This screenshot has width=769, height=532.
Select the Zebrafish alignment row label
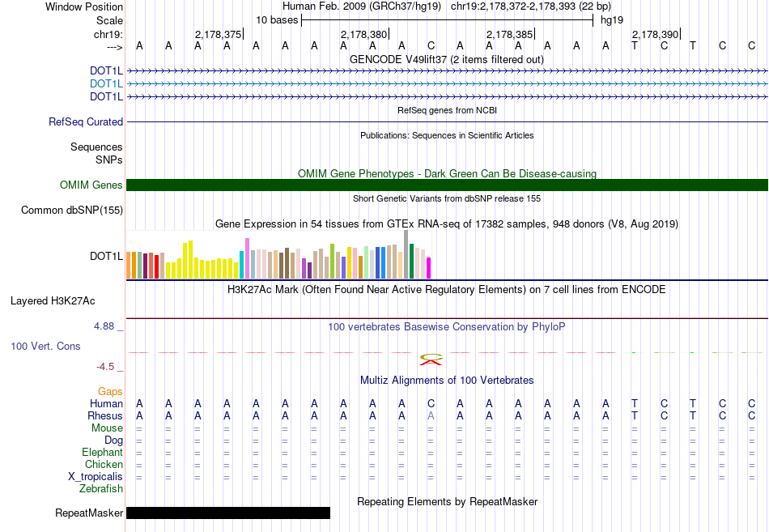(x=101, y=489)
